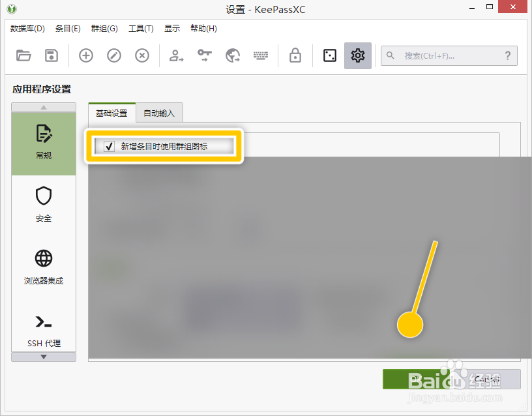Click the delete entry icon
The height and width of the screenshot is (416, 532).
[x=141, y=55]
